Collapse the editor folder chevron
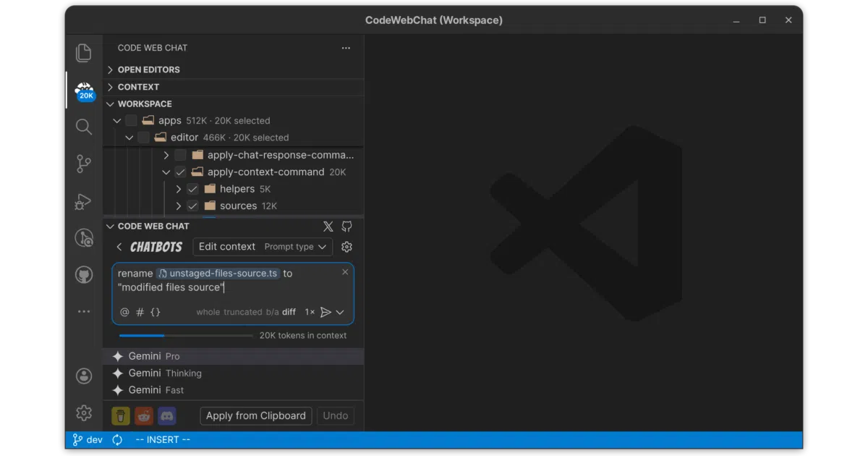 click(129, 138)
